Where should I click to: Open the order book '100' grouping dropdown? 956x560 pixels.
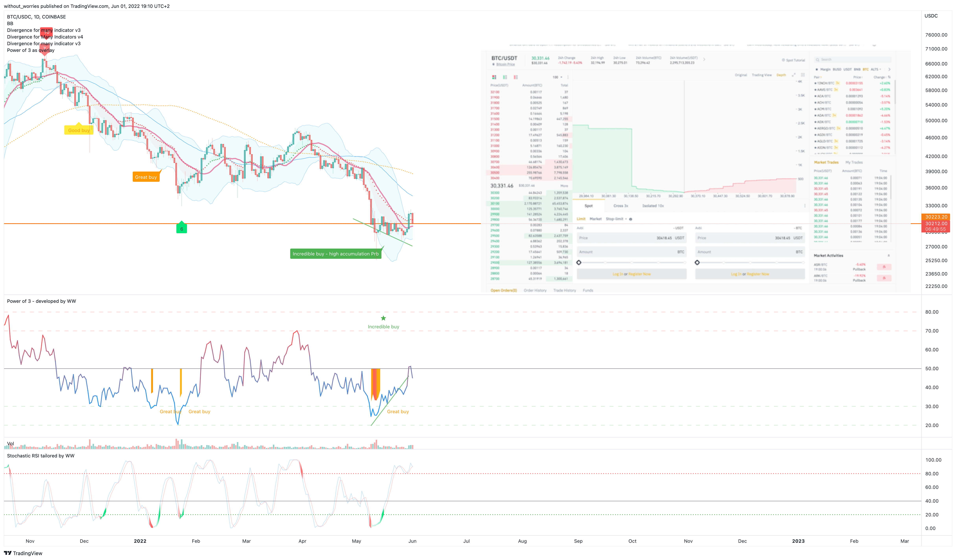557,77
